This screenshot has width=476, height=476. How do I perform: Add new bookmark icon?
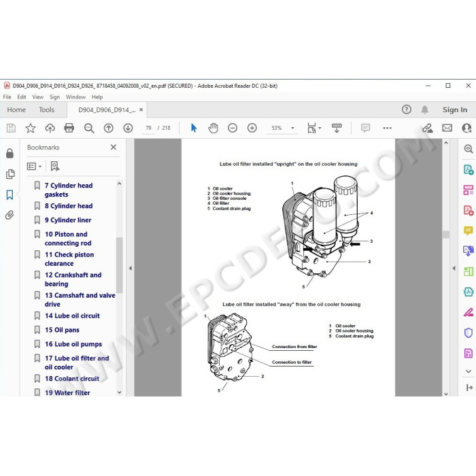coord(55,166)
